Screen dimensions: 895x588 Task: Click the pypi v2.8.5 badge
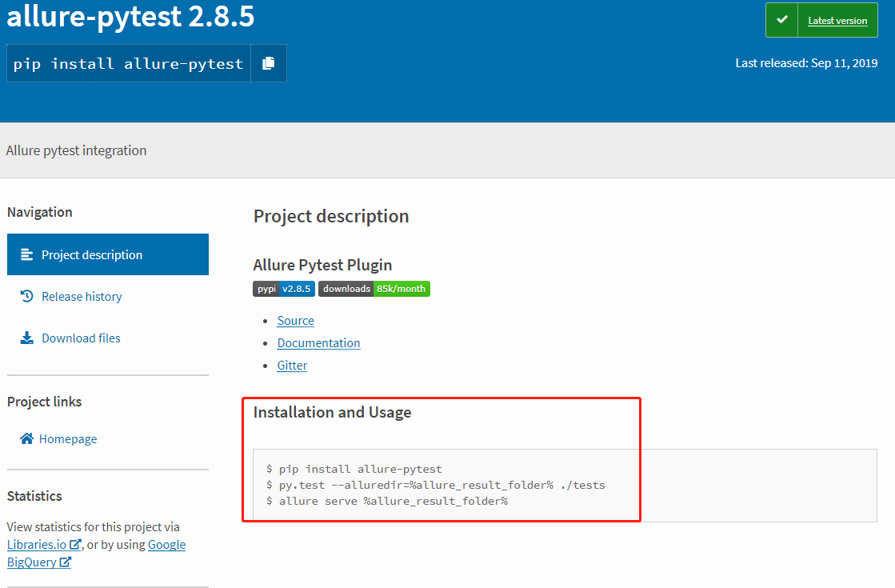pyautogui.click(x=284, y=289)
